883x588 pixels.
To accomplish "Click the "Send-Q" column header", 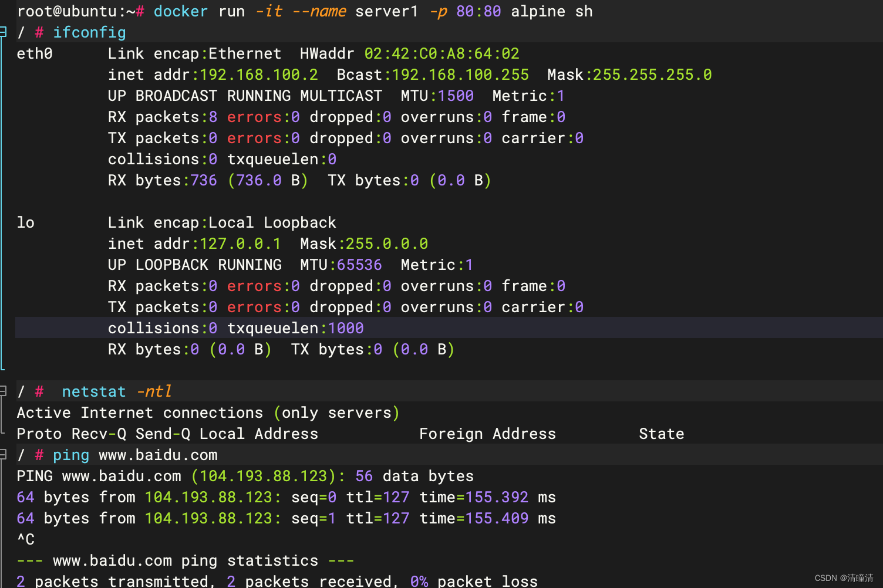I will tap(163, 434).
